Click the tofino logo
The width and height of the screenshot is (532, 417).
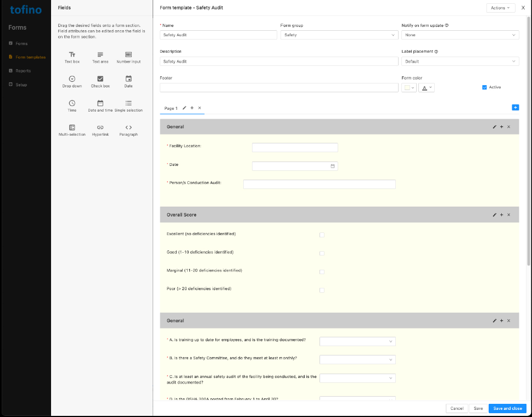[26, 10]
